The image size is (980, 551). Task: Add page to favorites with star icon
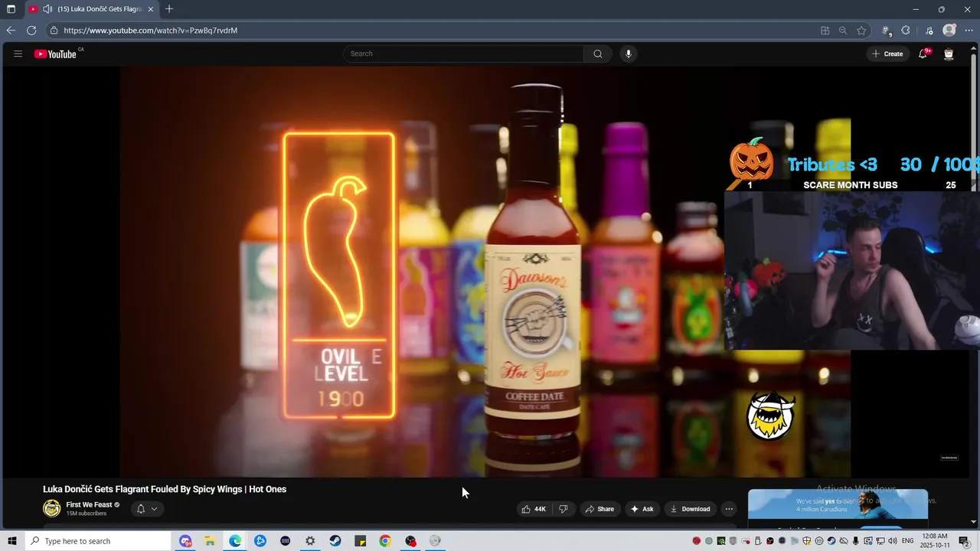tap(861, 31)
